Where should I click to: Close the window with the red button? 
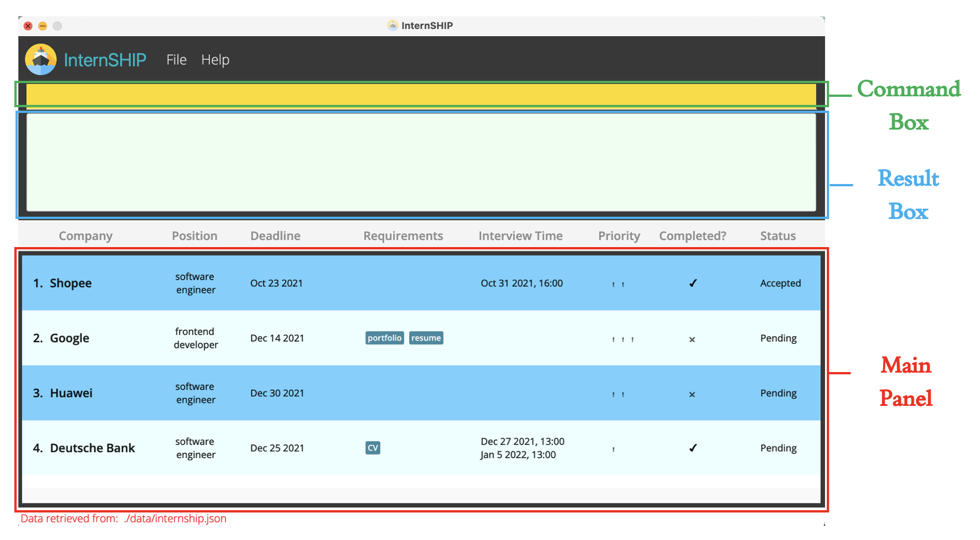[28, 26]
